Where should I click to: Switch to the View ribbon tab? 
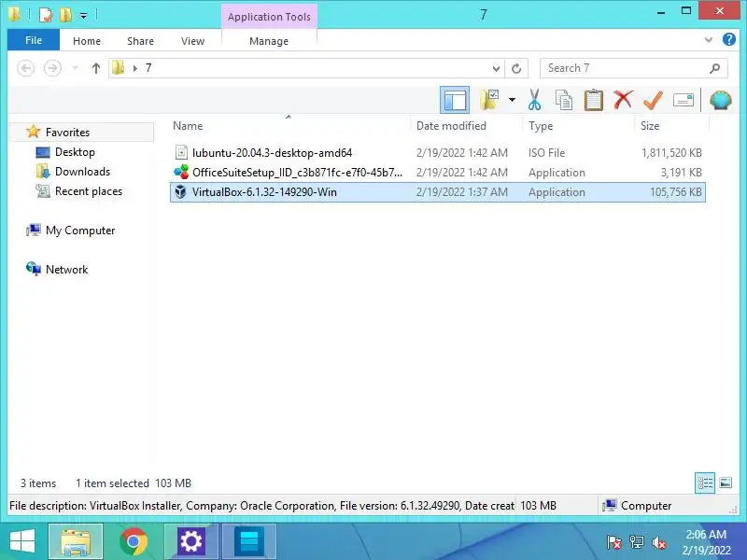tap(192, 41)
